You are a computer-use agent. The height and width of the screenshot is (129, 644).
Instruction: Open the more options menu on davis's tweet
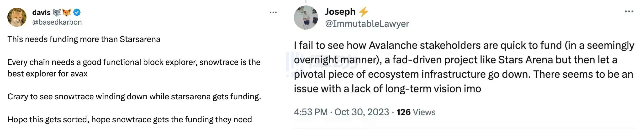[273, 12]
